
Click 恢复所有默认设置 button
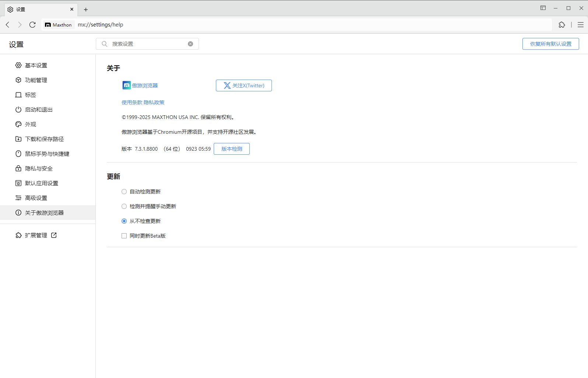point(550,44)
